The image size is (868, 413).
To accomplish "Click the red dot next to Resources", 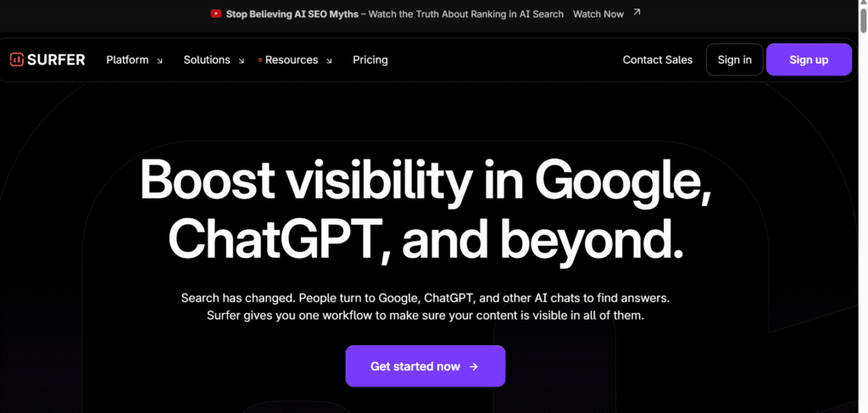I will (260, 60).
